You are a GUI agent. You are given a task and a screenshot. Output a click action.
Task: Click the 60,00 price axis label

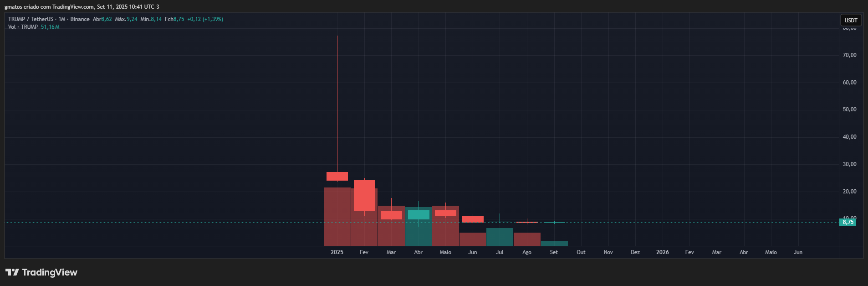[850, 83]
